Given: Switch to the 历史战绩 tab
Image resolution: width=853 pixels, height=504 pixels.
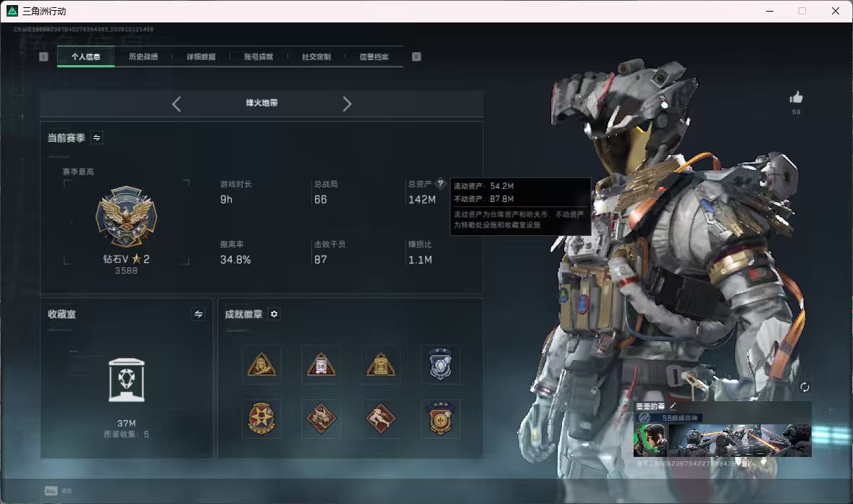Looking at the screenshot, I should [x=143, y=56].
